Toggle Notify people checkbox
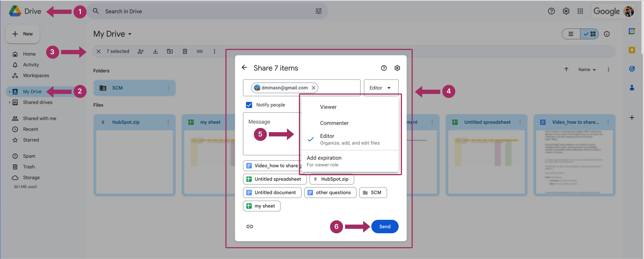The image size is (644, 259). click(249, 105)
